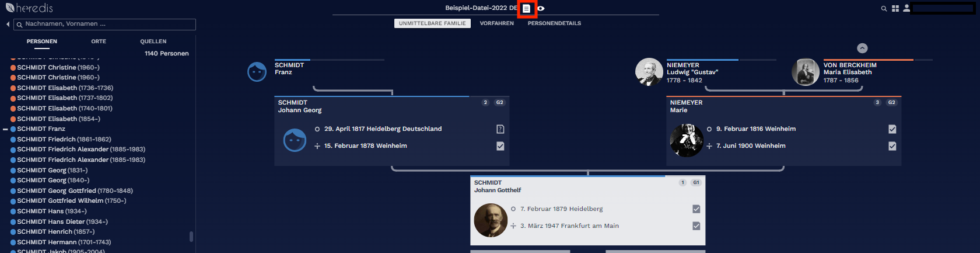Click the number 1 badge on Johann Gotthelf card
The image size is (980, 253).
(x=682, y=182)
